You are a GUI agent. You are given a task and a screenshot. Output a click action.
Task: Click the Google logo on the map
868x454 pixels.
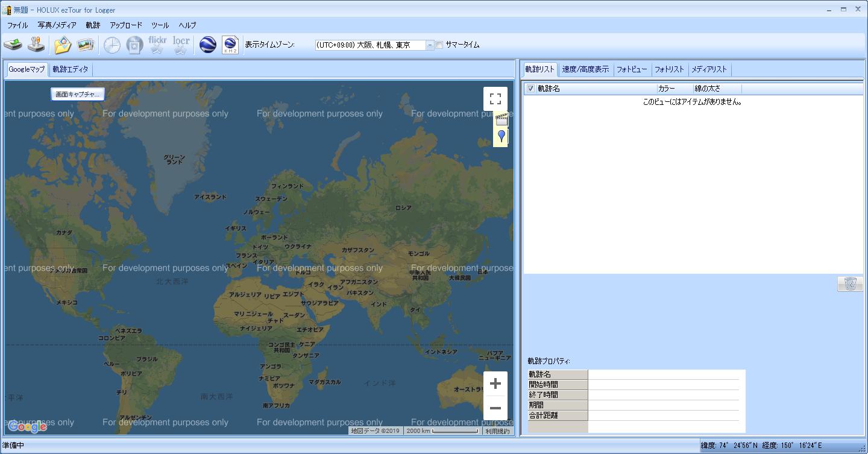coord(28,426)
